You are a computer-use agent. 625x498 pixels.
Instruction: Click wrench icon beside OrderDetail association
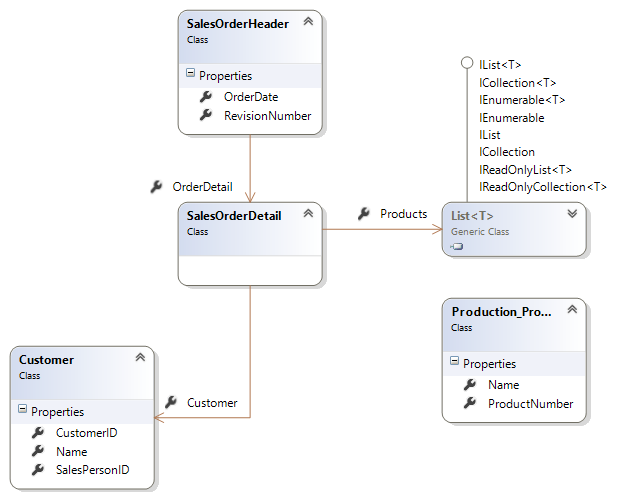click(156, 187)
